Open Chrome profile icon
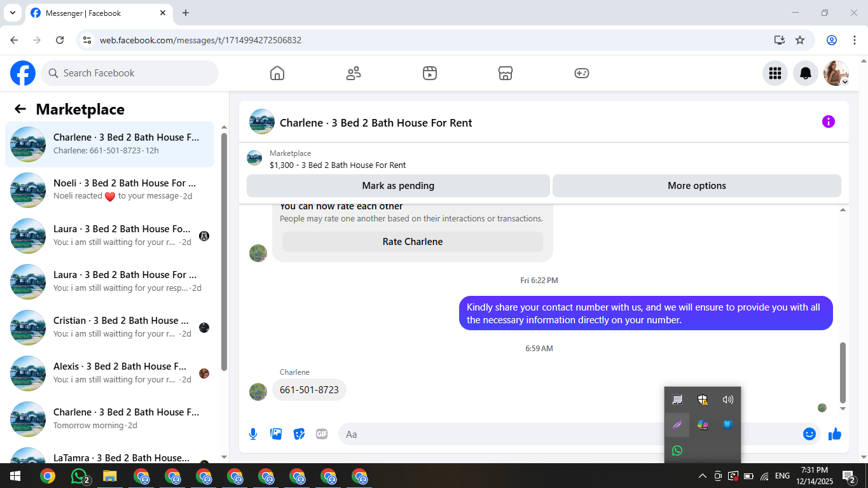This screenshot has height=488, width=868. (x=832, y=40)
